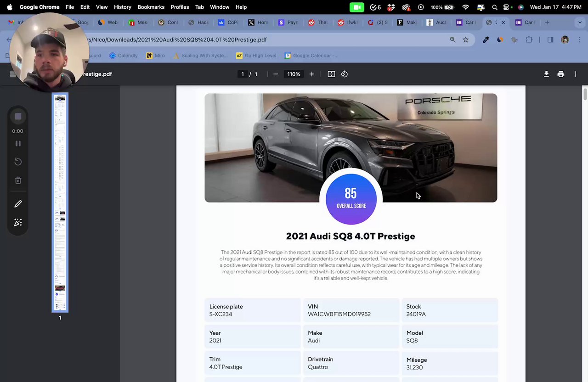The height and width of the screenshot is (382, 588).
Task: Click the 2021 Audi SQ8 4.0T Prestige heading
Action: (x=351, y=236)
